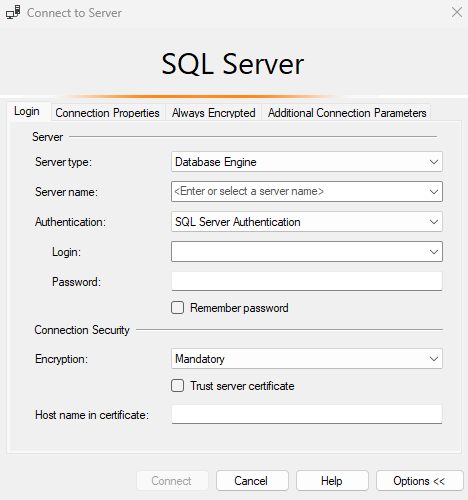Close the Connect to Server dialog
The image size is (468, 500).
[457, 12]
